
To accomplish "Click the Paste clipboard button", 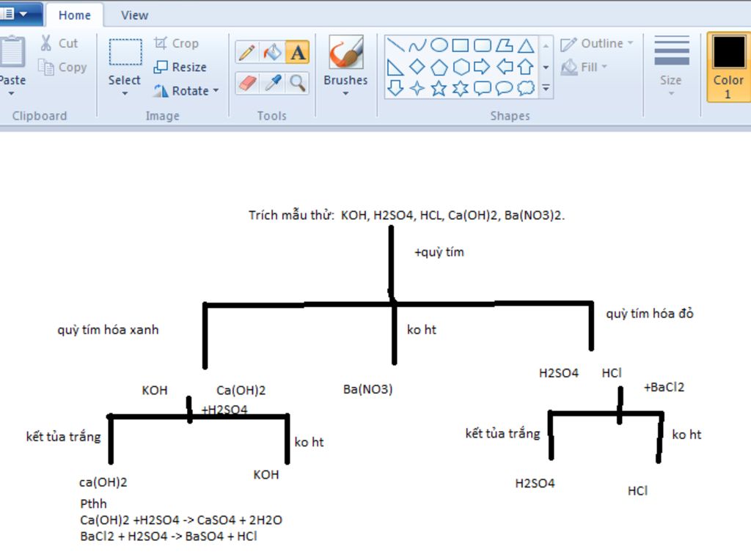I will (12, 52).
